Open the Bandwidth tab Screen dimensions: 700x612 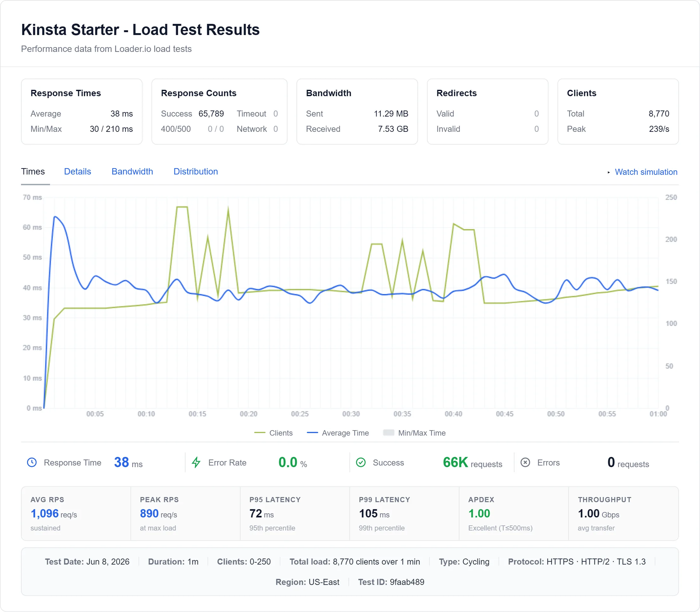[x=132, y=171]
